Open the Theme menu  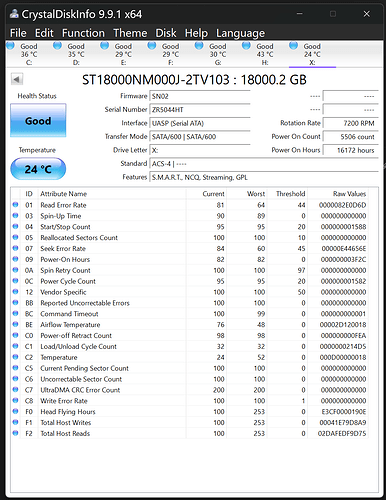(x=130, y=33)
